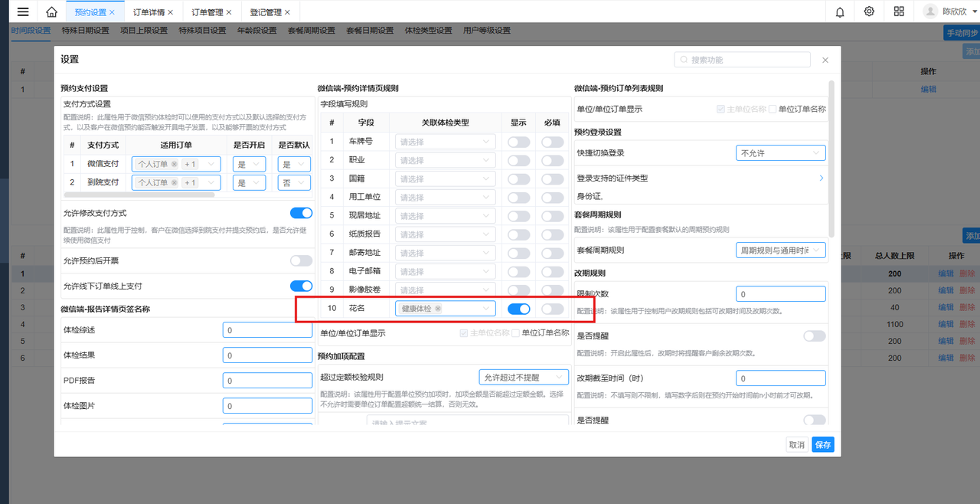This screenshot has height=504, width=980.
Task: Expand 登录支持的证件类型 arrow
Action: [822, 178]
